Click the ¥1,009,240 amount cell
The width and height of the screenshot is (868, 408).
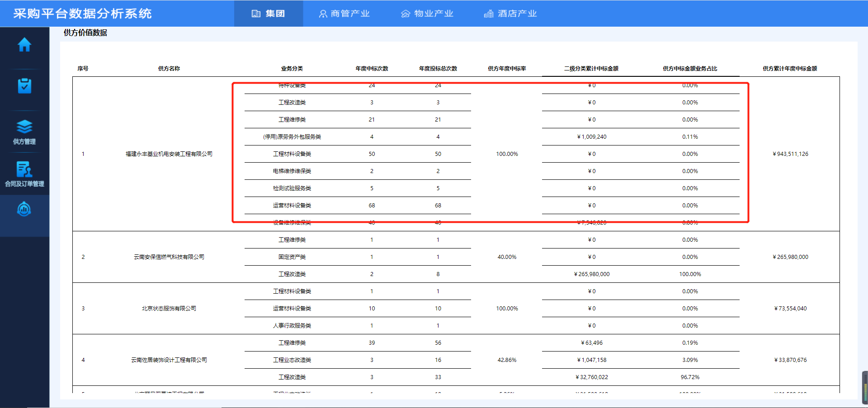pos(592,137)
